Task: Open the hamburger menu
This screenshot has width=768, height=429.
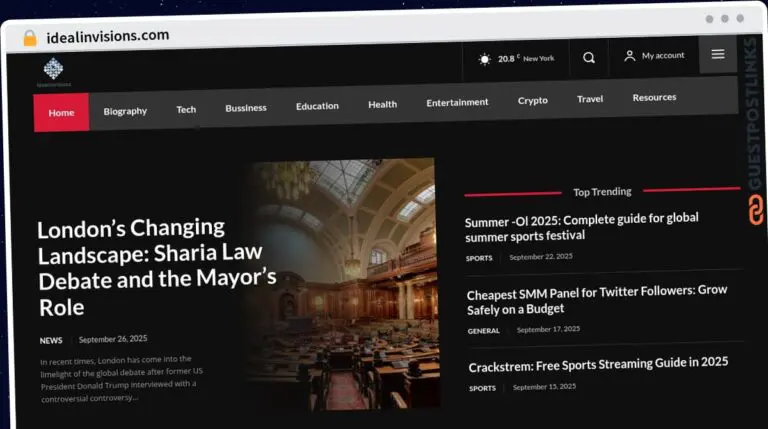Action: tap(718, 54)
